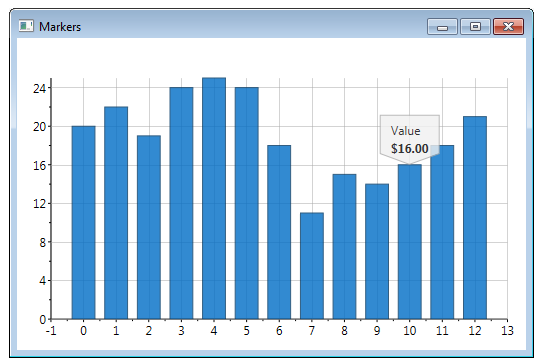The height and width of the screenshot is (364, 541).
Task: Select the bar at x-value 12
Action: pos(475,218)
